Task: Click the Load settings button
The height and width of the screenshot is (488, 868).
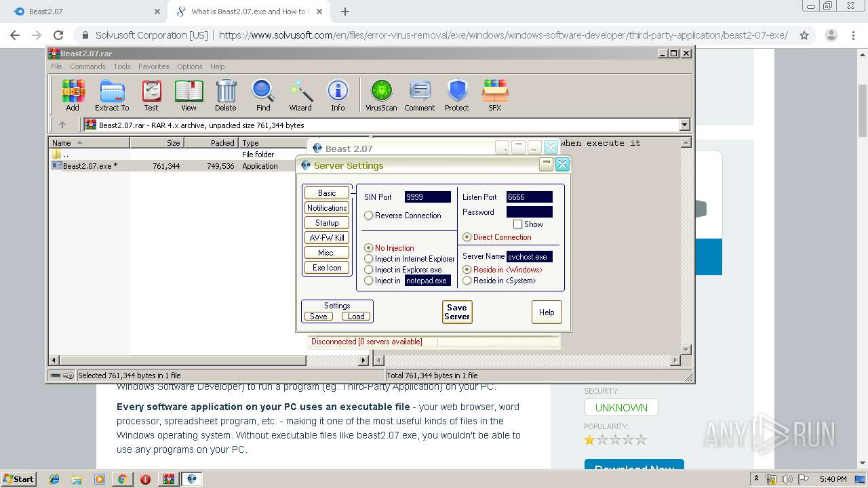Action: tap(356, 317)
